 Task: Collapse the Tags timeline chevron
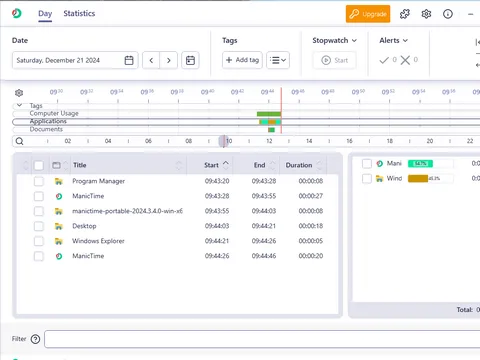click(19, 105)
